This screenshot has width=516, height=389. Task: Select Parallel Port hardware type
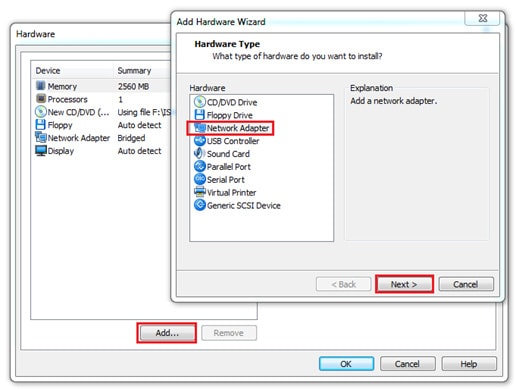point(222,167)
